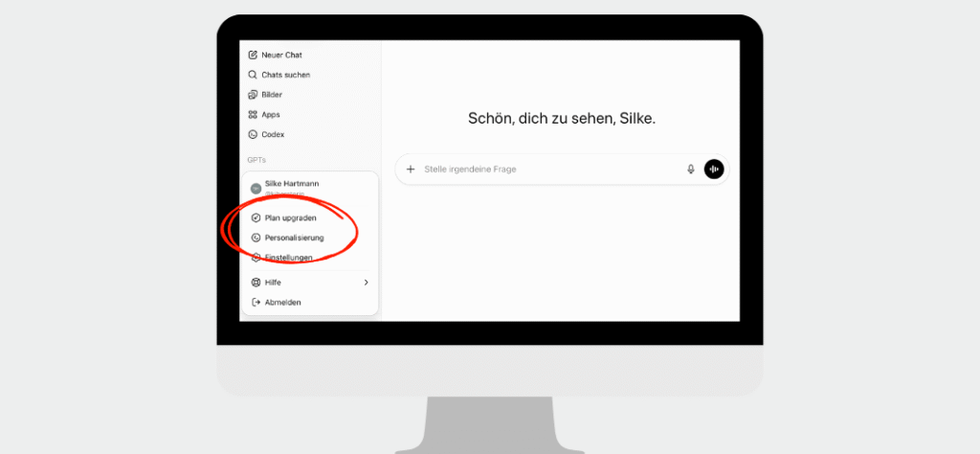The height and width of the screenshot is (454, 980).
Task: Open Codex from the sidebar
Action: (273, 134)
